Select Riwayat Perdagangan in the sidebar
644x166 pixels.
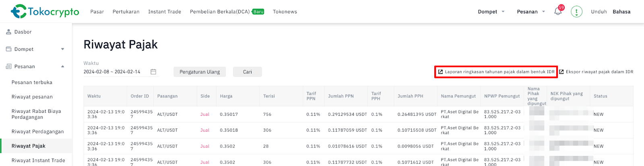(37, 131)
